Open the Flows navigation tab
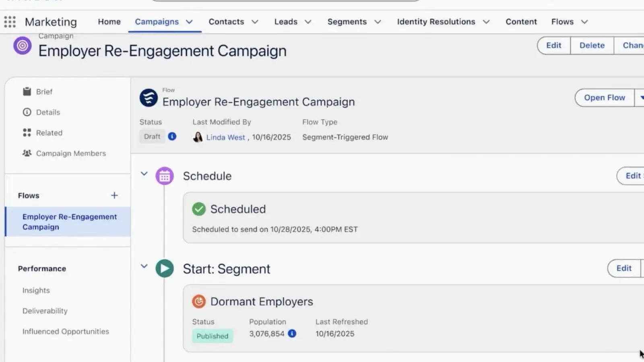 pos(562,22)
